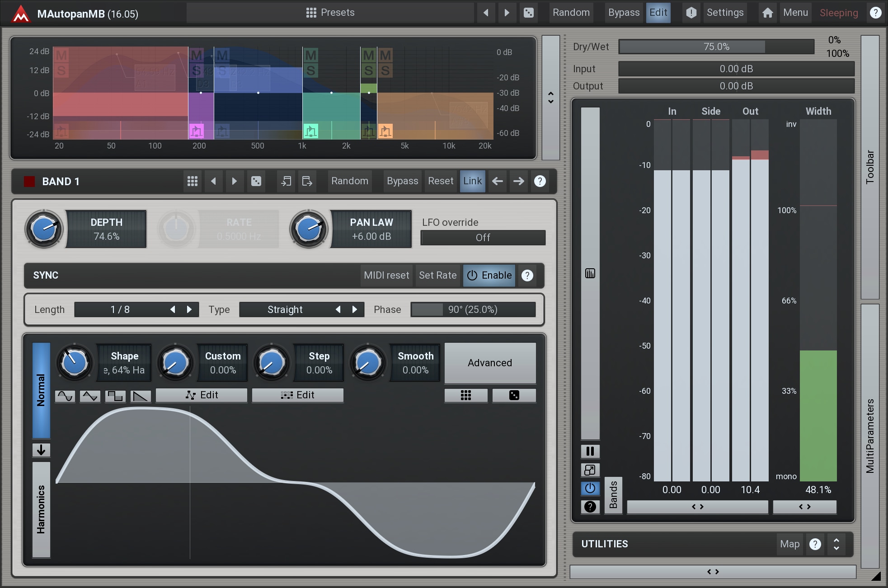The image size is (888, 588).
Task: Select next sync Type with right arrow
Action: click(x=355, y=309)
